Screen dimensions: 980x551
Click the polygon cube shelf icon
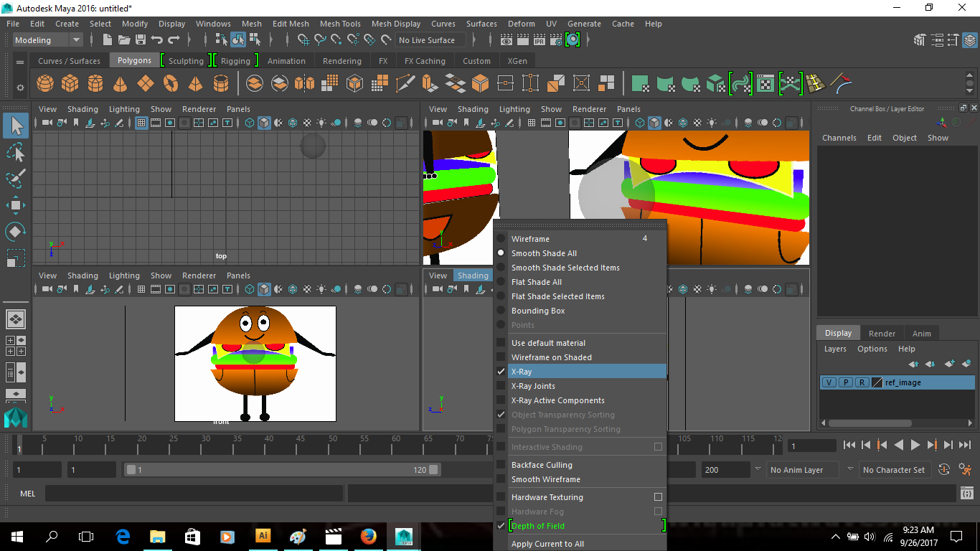(70, 84)
